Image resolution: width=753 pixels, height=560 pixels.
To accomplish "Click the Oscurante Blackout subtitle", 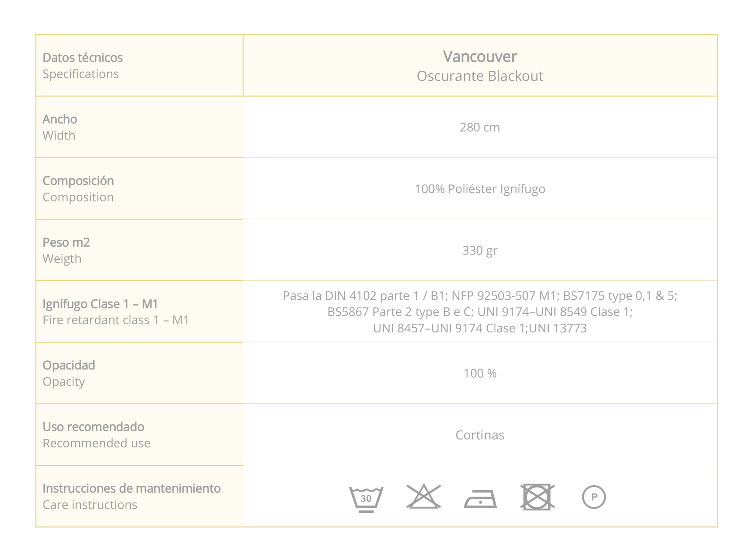I will [480, 76].
